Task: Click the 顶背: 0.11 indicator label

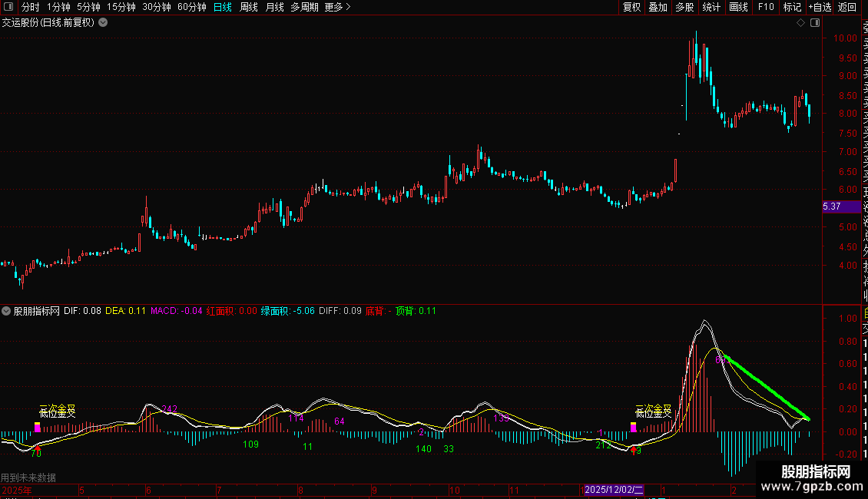Action: [x=416, y=311]
